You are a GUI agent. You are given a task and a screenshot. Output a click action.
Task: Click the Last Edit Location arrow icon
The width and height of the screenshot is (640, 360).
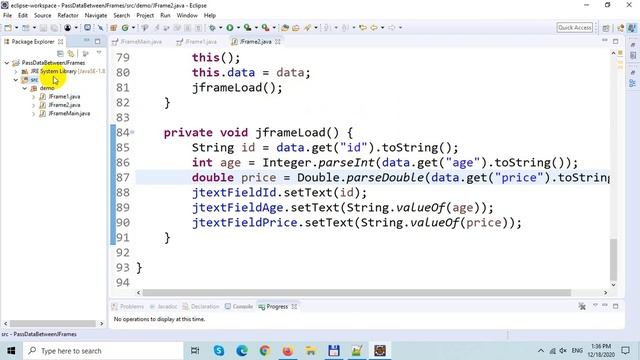363,28
